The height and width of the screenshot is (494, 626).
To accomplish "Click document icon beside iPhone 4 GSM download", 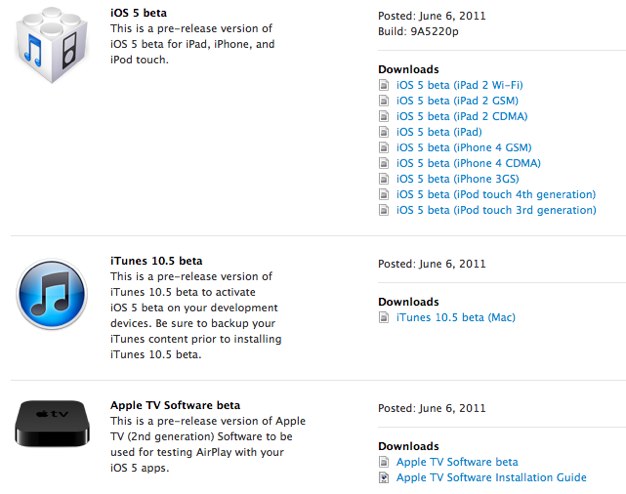I will click(x=384, y=147).
